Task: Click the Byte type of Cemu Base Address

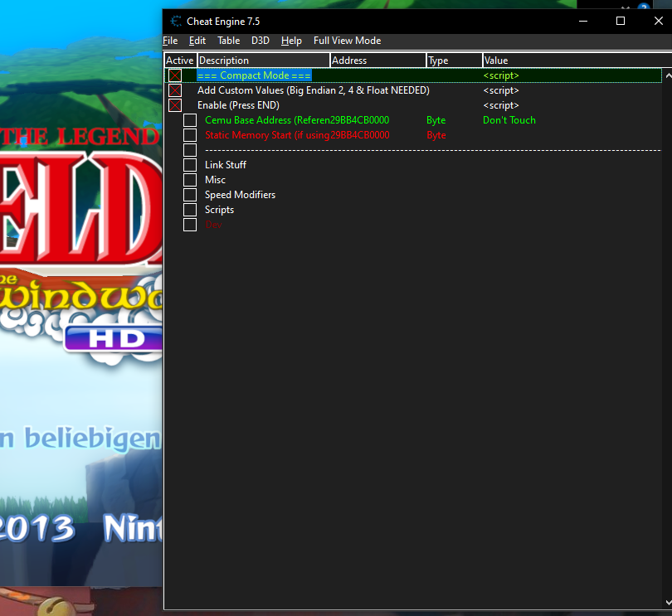Action: (436, 120)
